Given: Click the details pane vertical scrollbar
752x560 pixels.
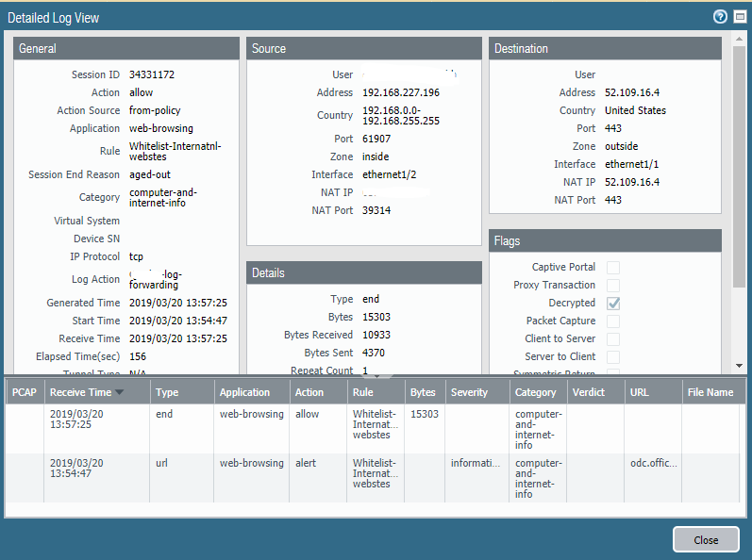Looking at the screenshot, I should pyautogui.click(x=738, y=170).
